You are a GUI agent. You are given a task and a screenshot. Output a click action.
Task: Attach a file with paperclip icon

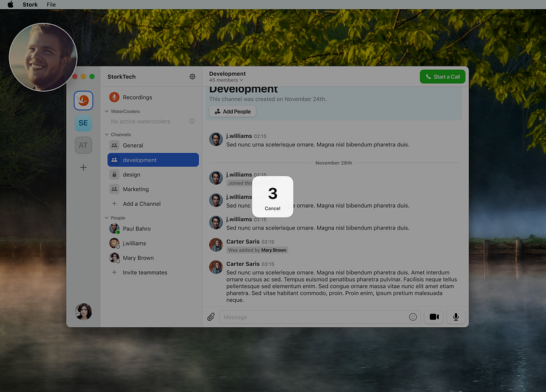[x=211, y=317]
